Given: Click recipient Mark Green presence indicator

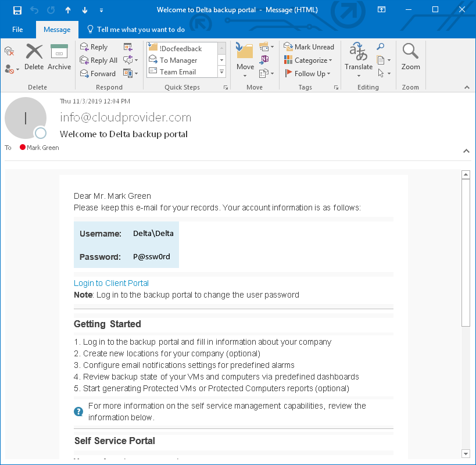Looking at the screenshot, I should 23,147.
